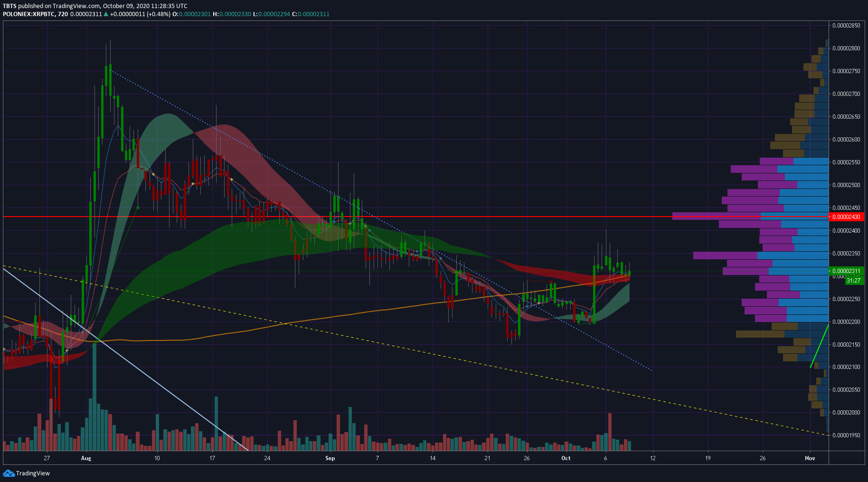Click the close value C:0.00002311
Viewport: 868px width, 482px height.
(x=311, y=14)
